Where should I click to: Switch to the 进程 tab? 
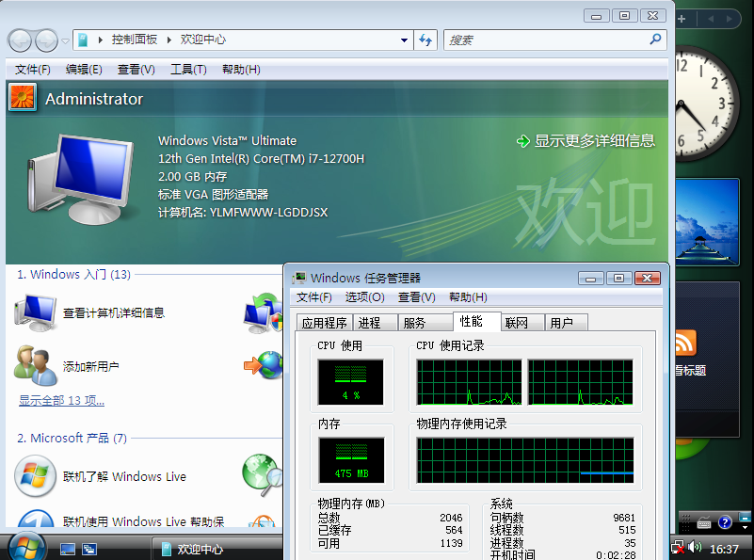pos(370,323)
